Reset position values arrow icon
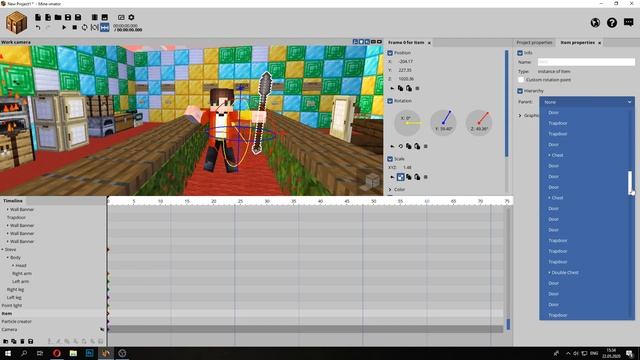Viewport: 640px width, 360px height. point(392,89)
